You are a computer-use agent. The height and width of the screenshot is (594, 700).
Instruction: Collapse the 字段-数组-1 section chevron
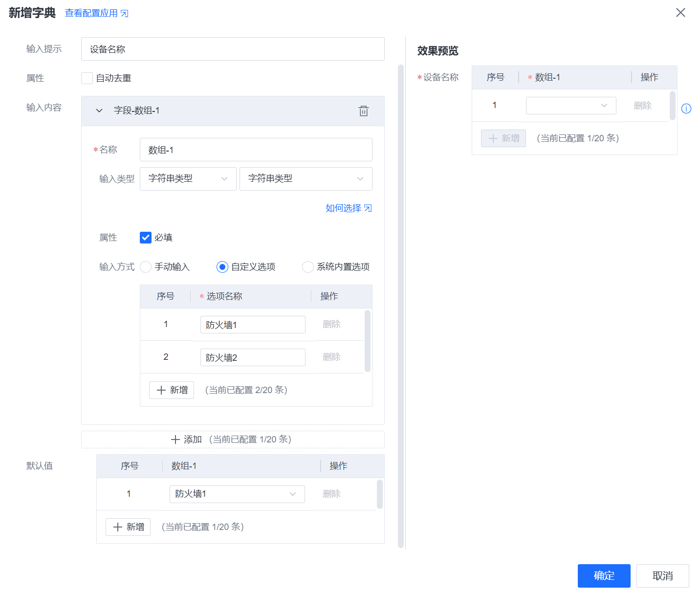tap(99, 111)
